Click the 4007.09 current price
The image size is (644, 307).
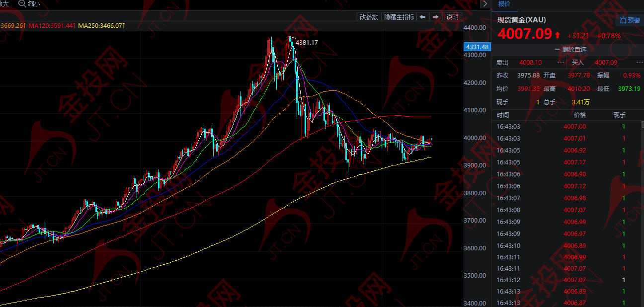525,34
